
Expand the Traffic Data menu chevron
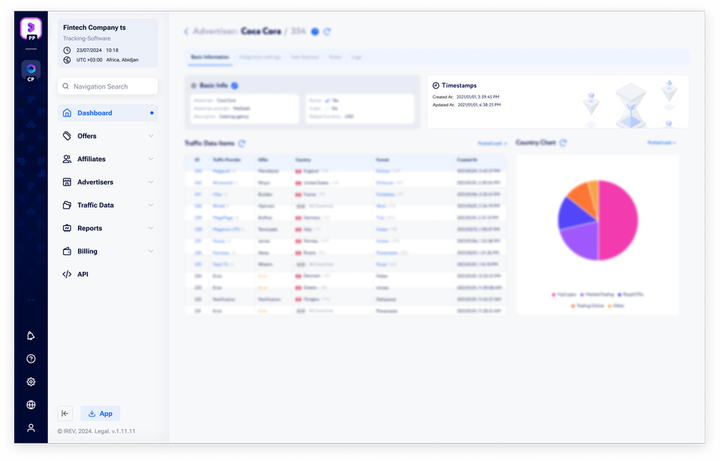tap(151, 205)
